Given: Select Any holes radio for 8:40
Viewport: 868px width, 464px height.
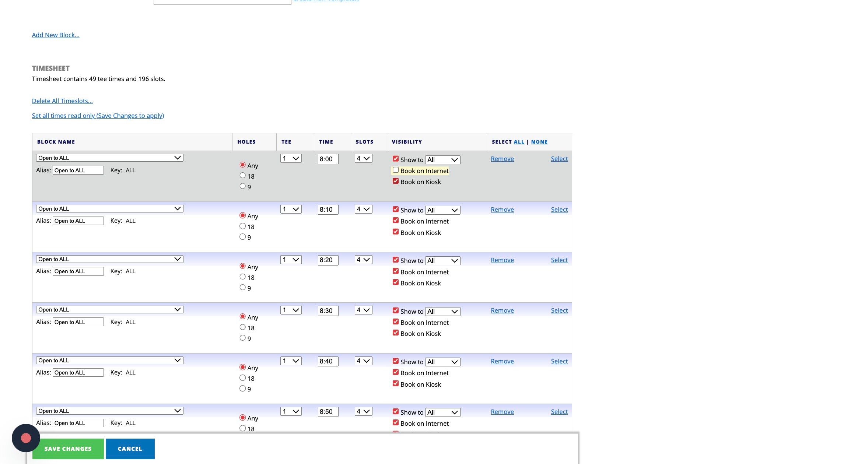Looking at the screenshot, I should coord(242,367).
